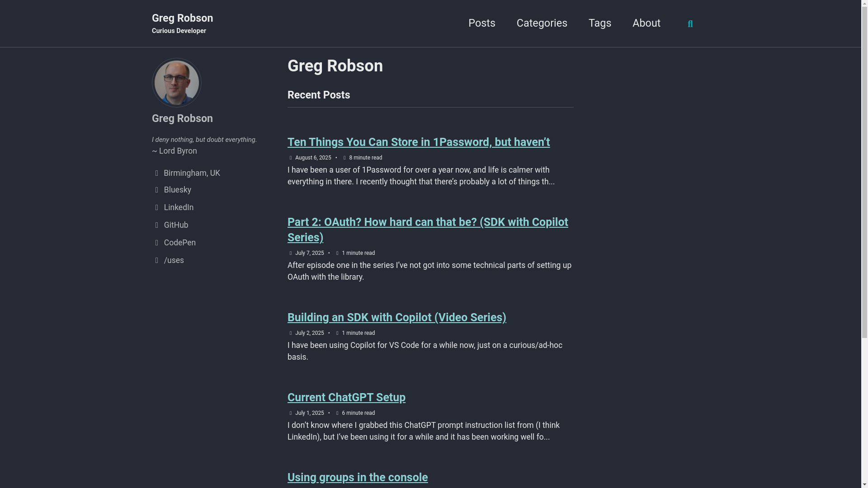This screenshot has width=868, height=488.
Task: Open Building an SDK with Copilot post
Action: 397,318
